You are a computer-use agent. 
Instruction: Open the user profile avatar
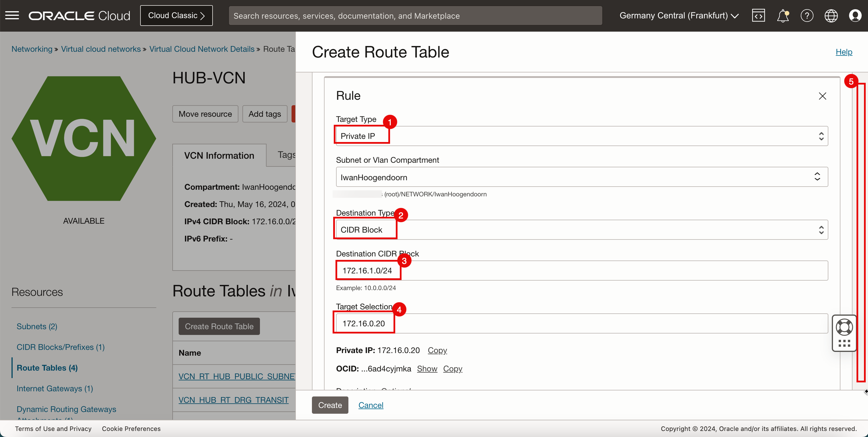(855, 16)
